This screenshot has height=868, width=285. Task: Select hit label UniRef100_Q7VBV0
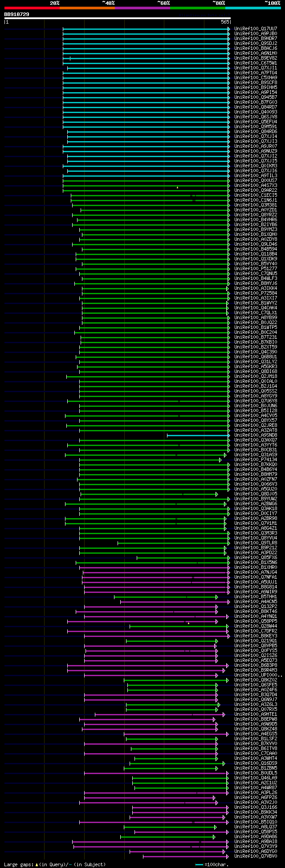click(x=256, y=856)
